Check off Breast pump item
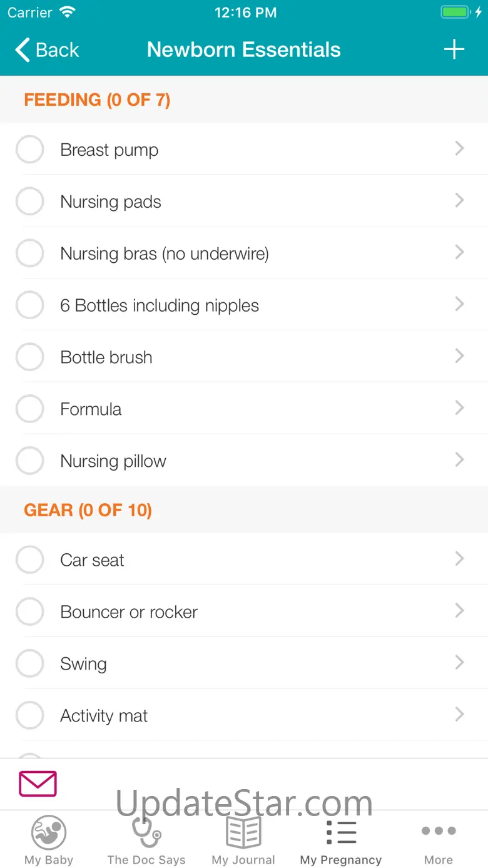The height and width of the screenshot is (868, 488). pyautogui.click(x=29, y=150)
